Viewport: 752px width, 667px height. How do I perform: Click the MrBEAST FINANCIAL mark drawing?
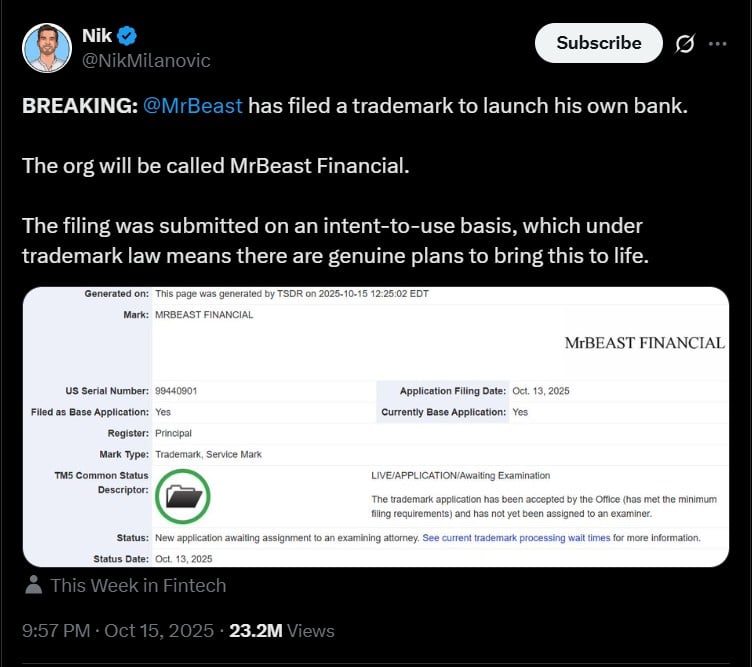pos(644,342)
